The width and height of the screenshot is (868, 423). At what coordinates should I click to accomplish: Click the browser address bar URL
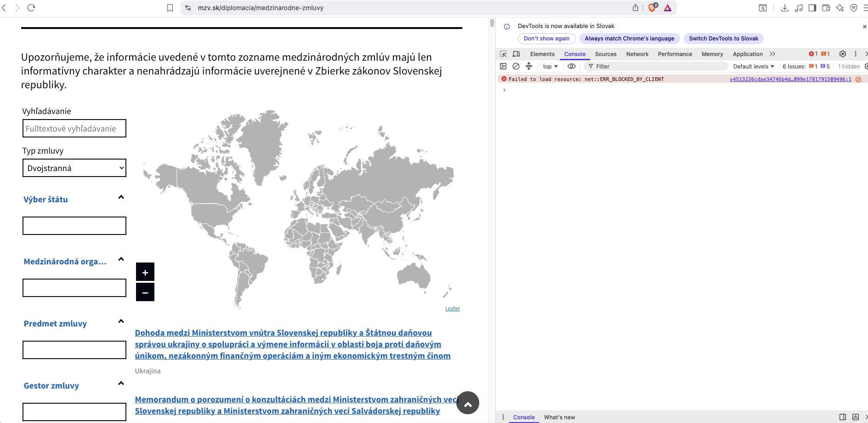261,8
